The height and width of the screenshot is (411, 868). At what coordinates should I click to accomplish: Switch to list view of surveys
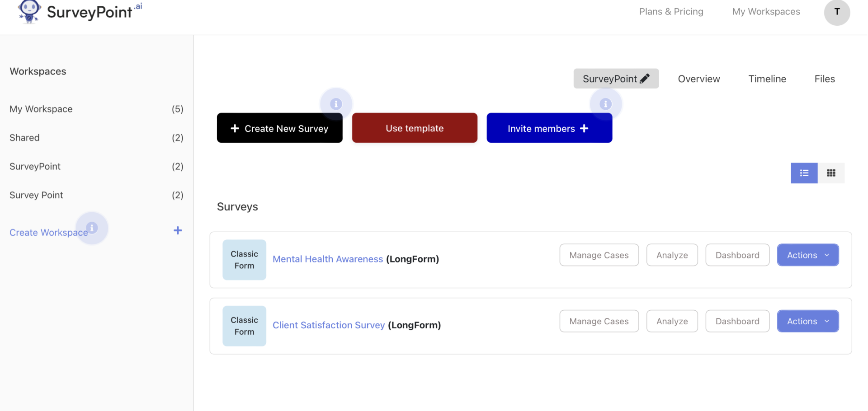coord(804,173)
